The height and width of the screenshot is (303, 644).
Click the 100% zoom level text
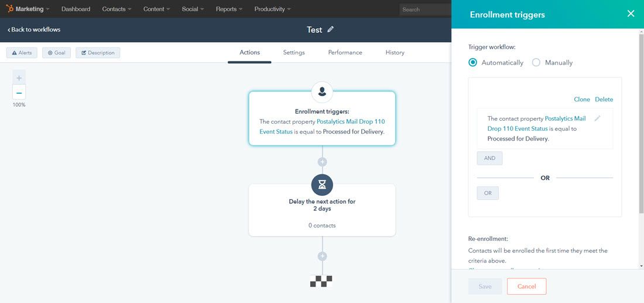coord(19,105)
